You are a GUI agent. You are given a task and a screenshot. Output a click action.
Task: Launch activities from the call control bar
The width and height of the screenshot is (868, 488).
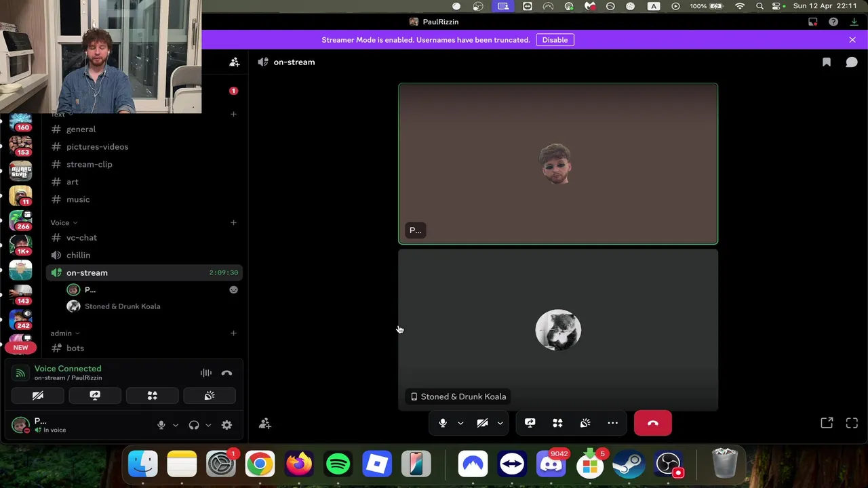pos(557,423)
